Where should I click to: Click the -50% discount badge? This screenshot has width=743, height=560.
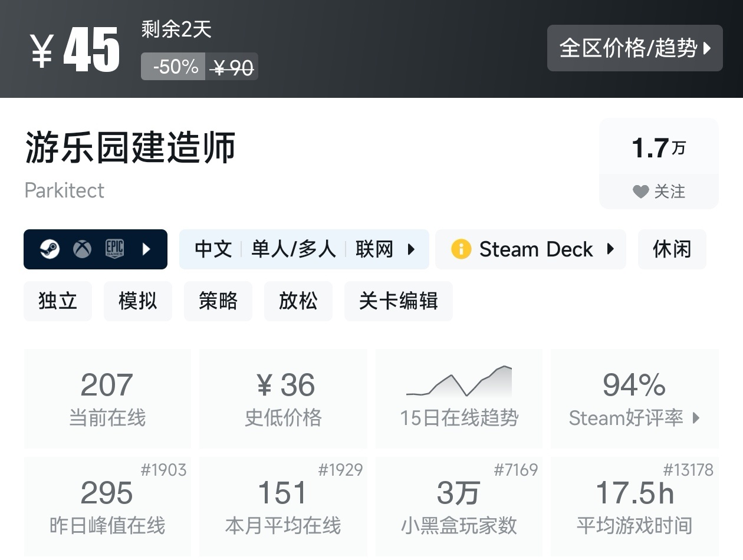[173, 67]
